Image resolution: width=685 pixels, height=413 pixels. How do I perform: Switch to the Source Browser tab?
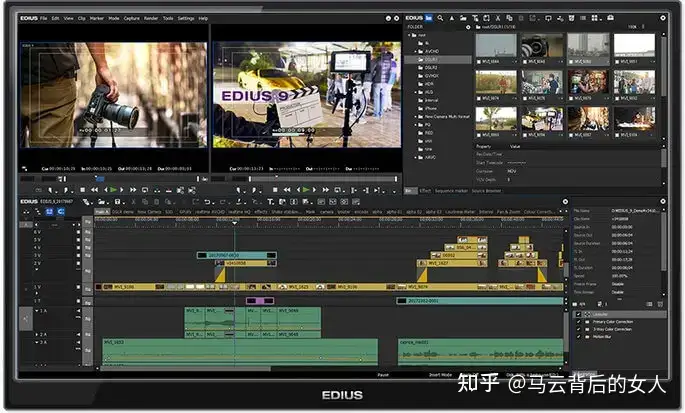click(x=486, y=191)
